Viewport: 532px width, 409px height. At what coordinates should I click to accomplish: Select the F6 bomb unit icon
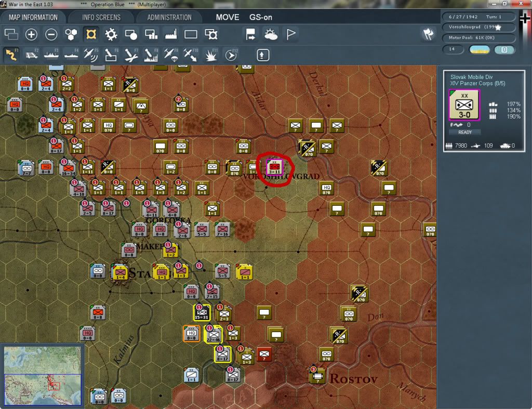[111, 55]
